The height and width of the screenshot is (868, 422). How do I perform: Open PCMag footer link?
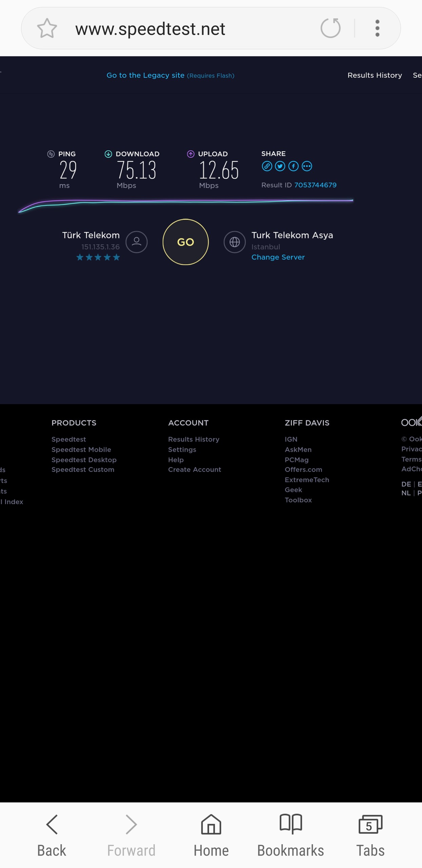tap(297, 460)
